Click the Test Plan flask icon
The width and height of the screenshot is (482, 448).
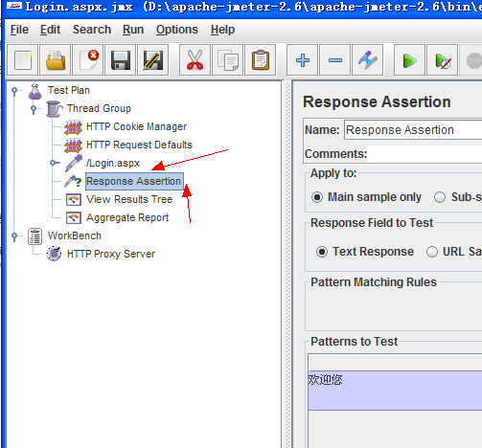coord(34,91)
